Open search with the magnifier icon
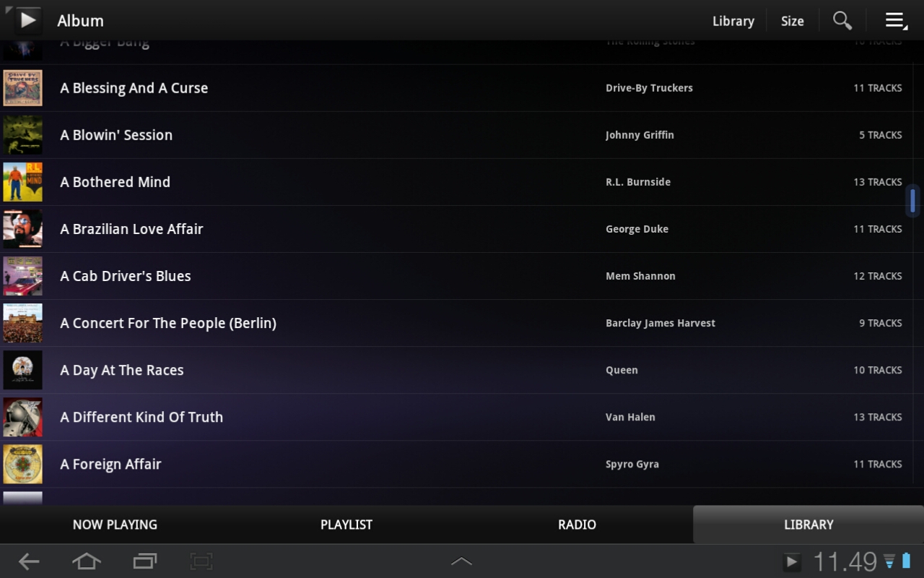This screenshot has width=924, height=578. pyautogui.click(x=842, y=21)
